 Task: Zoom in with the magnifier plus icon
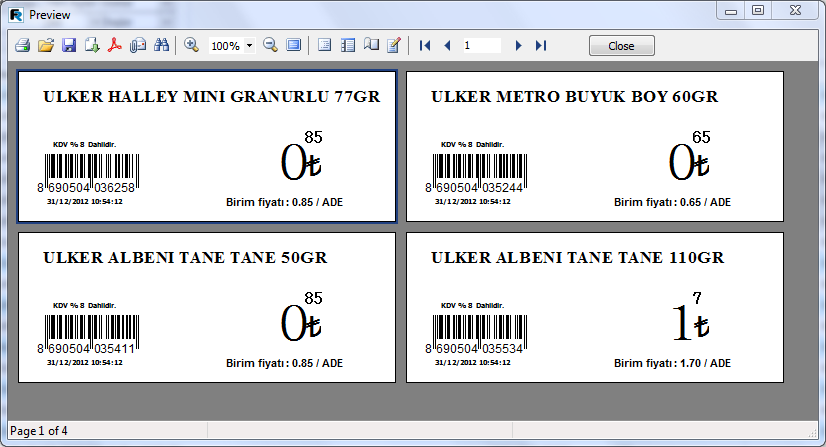[x=191, y=45]
